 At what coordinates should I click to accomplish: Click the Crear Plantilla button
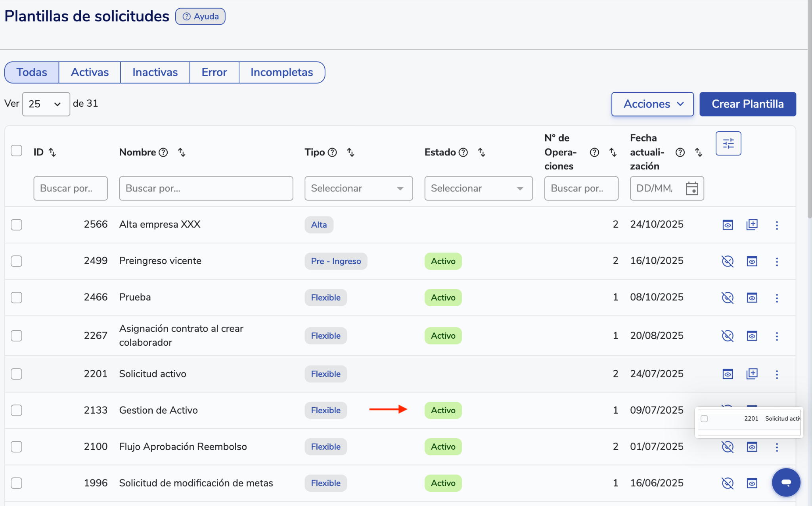[747, 104]
